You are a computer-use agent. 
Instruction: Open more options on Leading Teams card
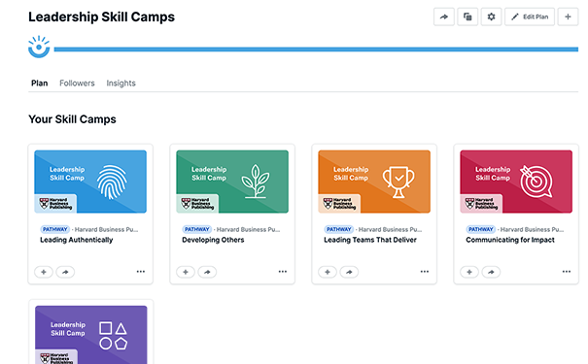click(x=425, y=272)
